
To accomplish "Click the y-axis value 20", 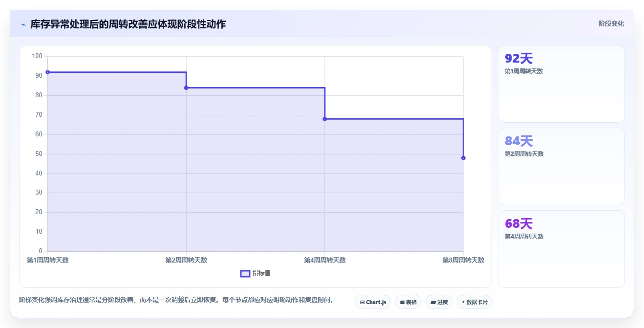I will 39,212.
